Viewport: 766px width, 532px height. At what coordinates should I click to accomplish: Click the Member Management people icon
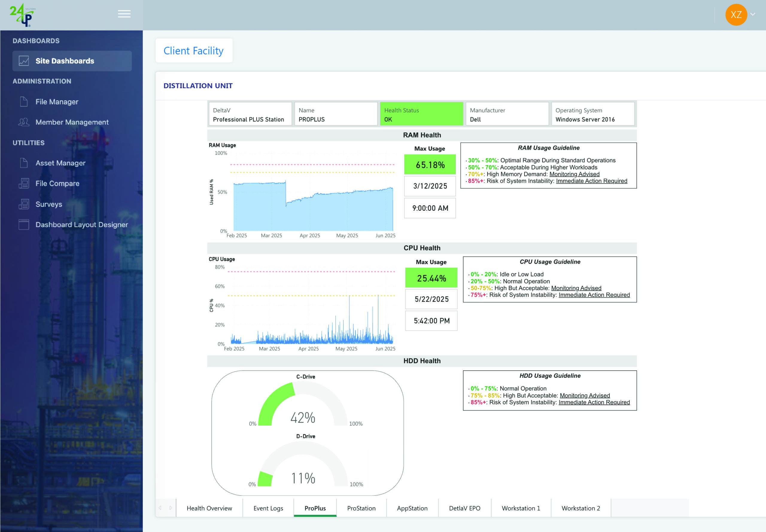pyautogui.click(x=24, y=122)
